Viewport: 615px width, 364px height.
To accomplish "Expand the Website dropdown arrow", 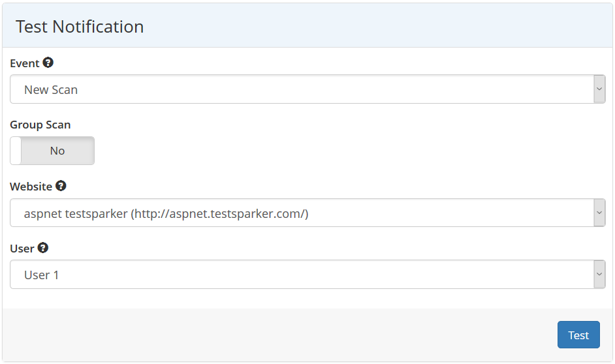I will tap(599, 213).
